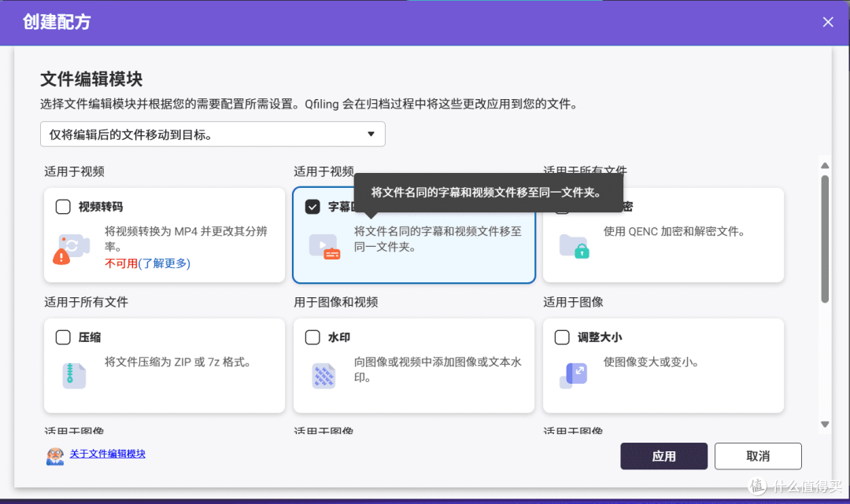Image resolution: width=850 pixels, height=504 pixels.
Task: Click the 应用 button
Action: [x=663, y=456]
